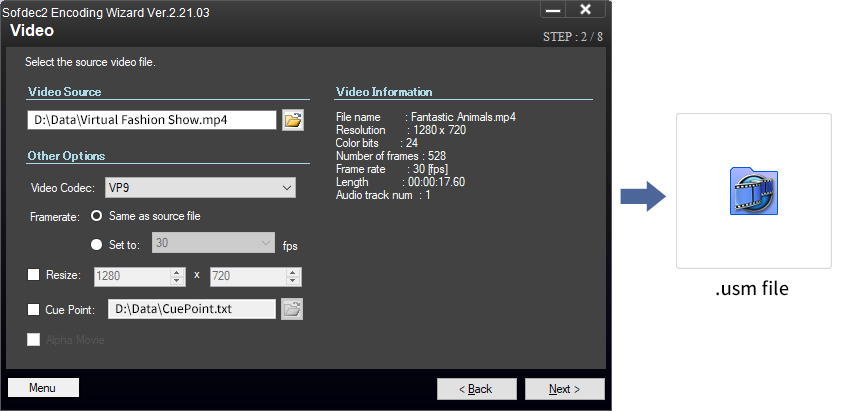Decrease resize height 720 with down arrow
The height and width of the screenshot is (411, 848).
point(293,281)
